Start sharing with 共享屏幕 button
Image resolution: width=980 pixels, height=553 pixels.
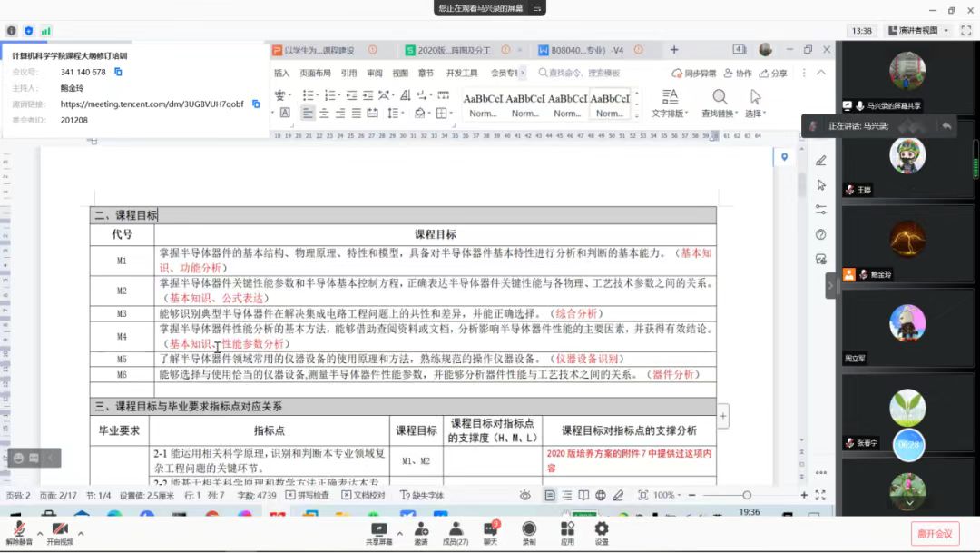pyautogui.click(x=378, y=533)
